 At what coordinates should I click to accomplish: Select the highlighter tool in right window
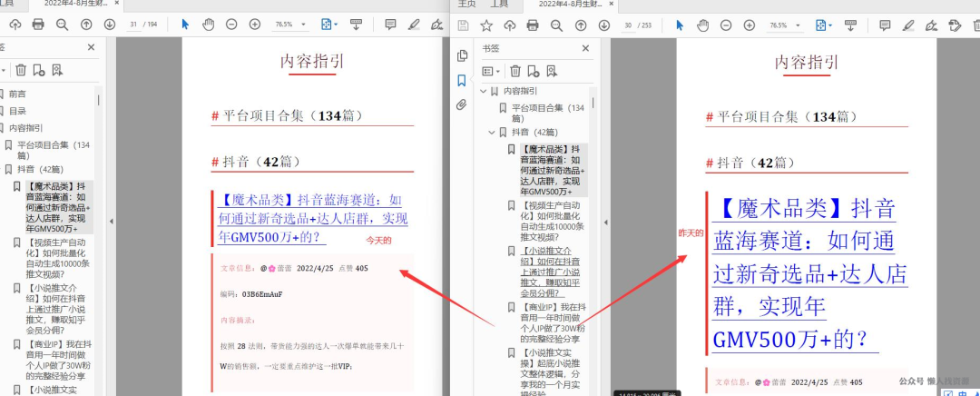point(908,25)
